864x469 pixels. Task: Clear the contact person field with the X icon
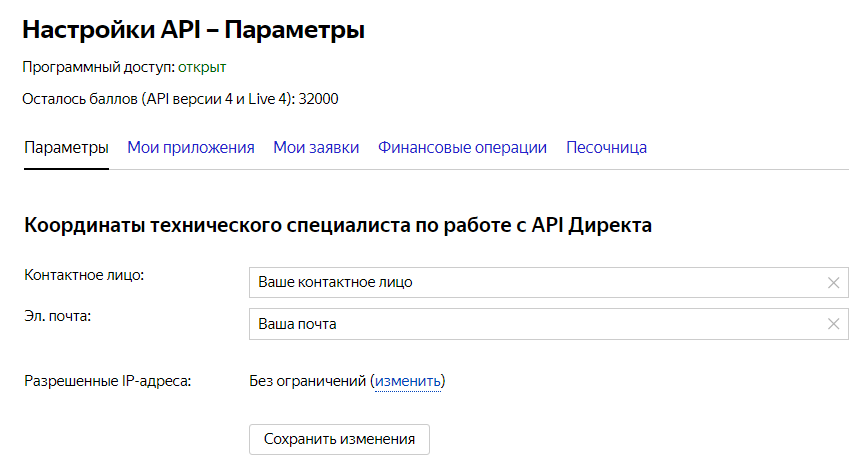click(x=833, y=283)
